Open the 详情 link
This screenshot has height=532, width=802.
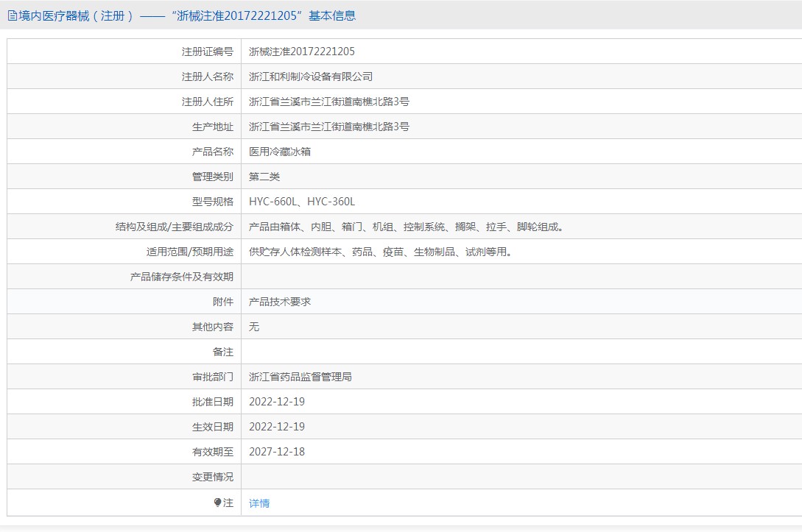pyautogui.click(x=259, y=503)
